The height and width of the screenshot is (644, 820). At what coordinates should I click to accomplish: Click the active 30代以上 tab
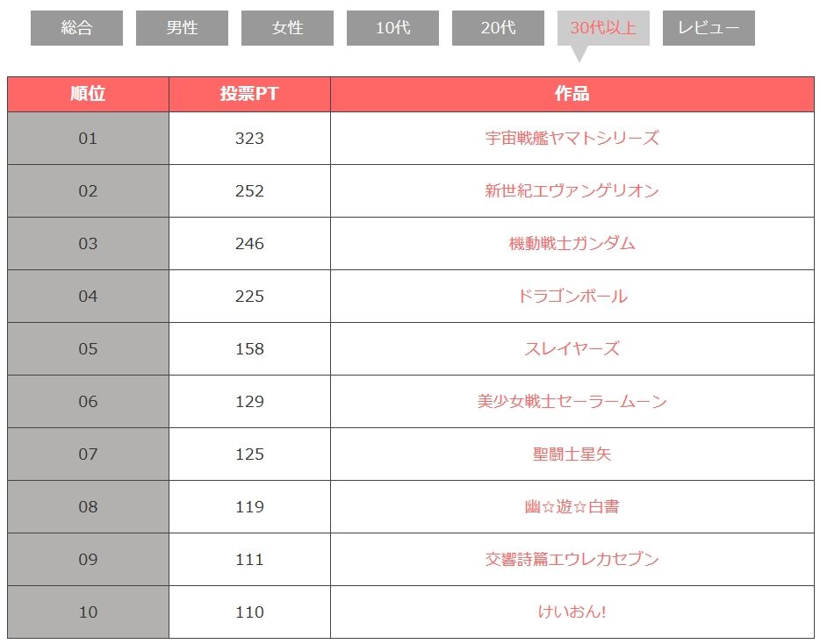point(603,28)
